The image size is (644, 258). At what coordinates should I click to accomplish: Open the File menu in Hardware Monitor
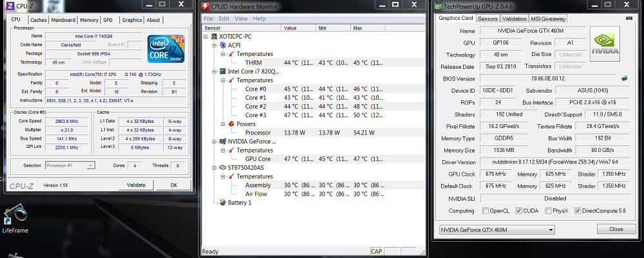[x=209, y=19]
